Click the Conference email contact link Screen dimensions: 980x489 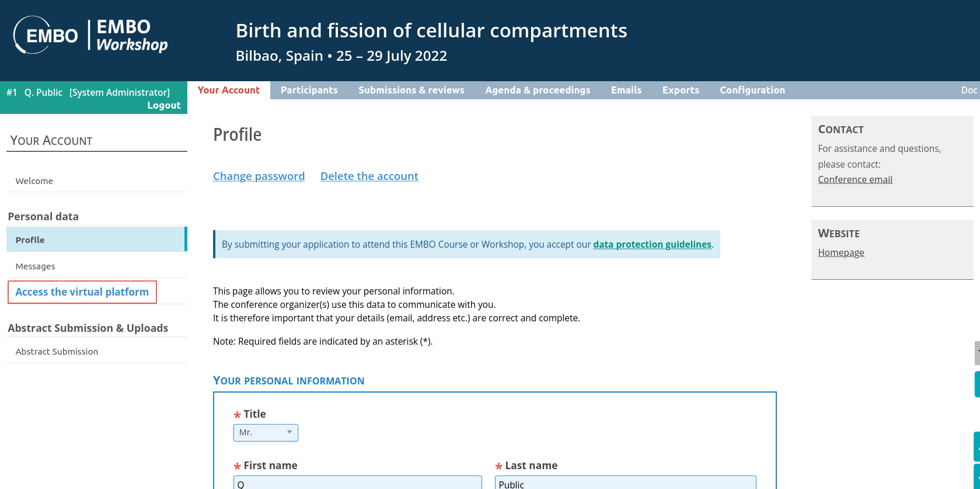click(855, 179)
